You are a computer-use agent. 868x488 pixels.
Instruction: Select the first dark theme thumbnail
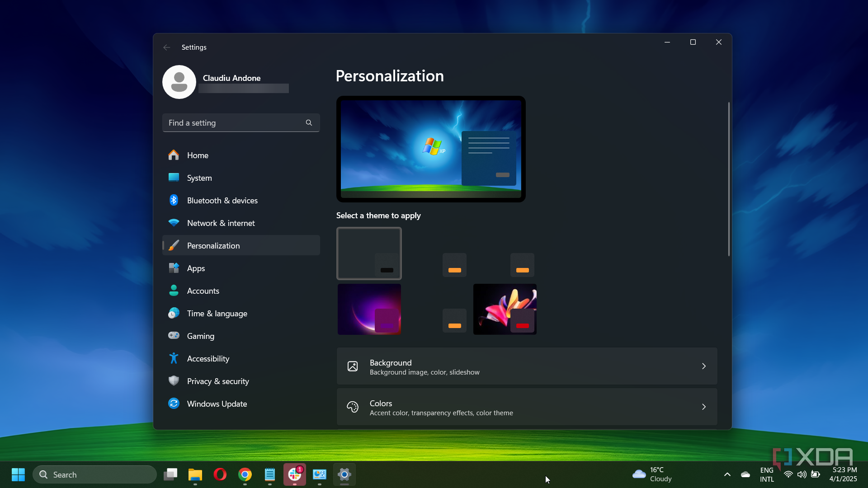pos(369,253)
